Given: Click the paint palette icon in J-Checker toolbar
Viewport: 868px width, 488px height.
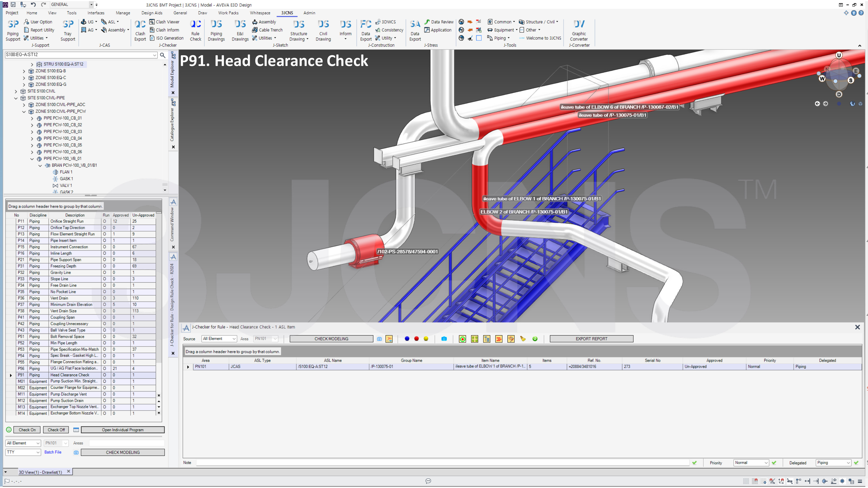Looking at the screenshot, I should [x=511, y=339].
